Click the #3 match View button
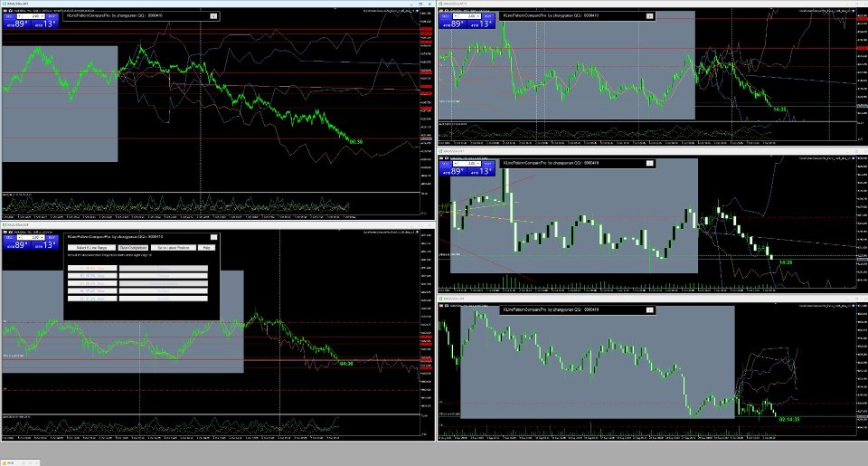Image resolution: width=868 pixels, height=466 pixels. 92,283
